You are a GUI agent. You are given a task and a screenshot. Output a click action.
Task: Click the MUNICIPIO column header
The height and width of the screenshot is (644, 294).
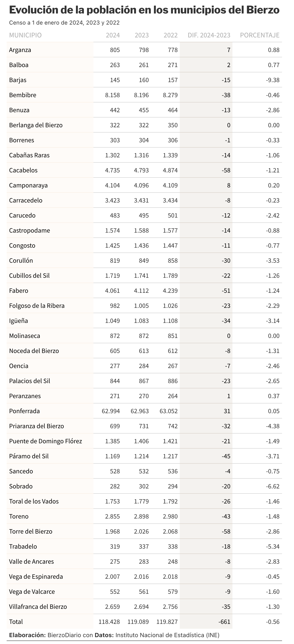click(25, 35)
